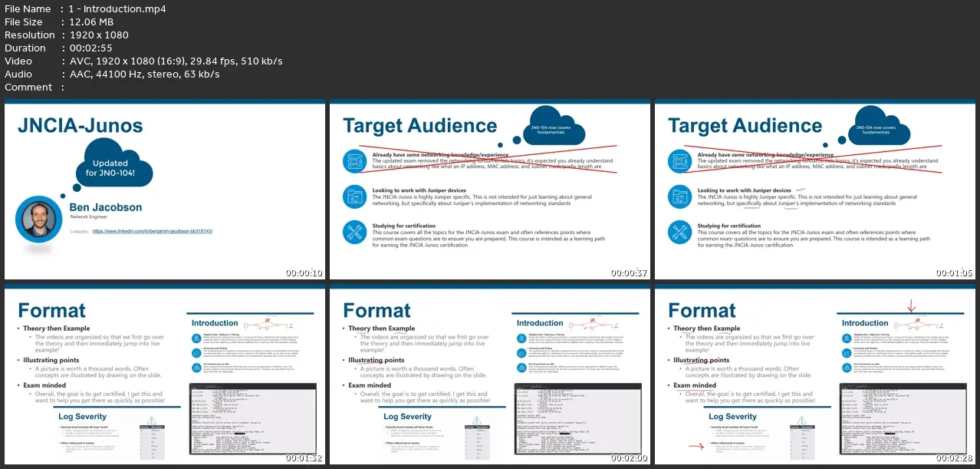
Task: Click the 'Target Audience' title in 00:00:37 slide
Action: [x=420, y=125]
